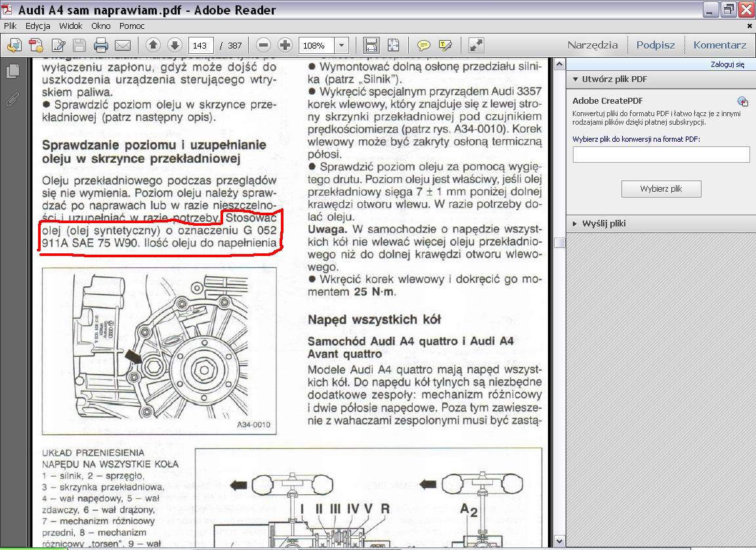
Task: Click heading 'Napęd wszystkich kół'
Action: pyautogui.click(x=374, y=320)
